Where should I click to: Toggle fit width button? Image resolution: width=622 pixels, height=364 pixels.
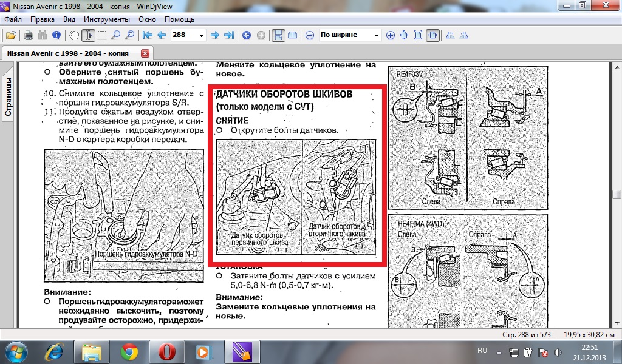click(432, 35)
